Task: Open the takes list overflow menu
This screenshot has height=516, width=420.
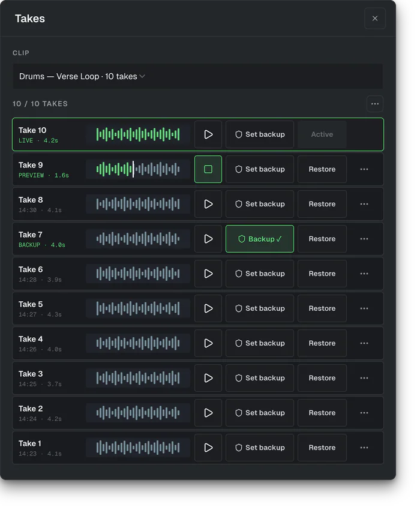Action: 375,104
